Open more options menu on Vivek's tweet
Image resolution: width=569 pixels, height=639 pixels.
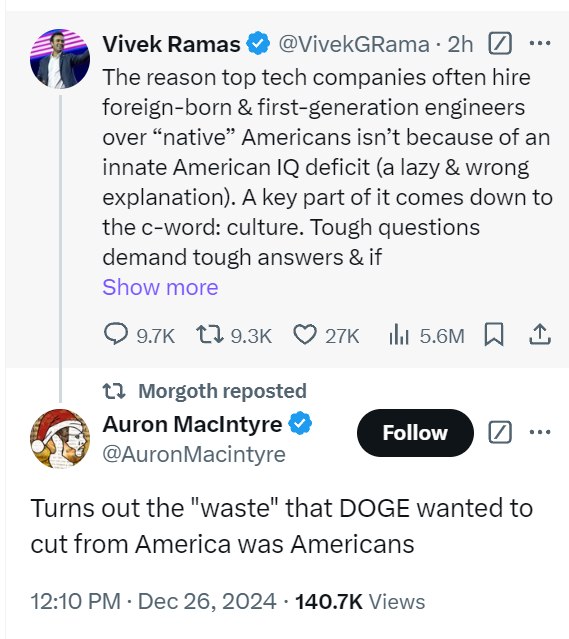(x=540, y=43)
